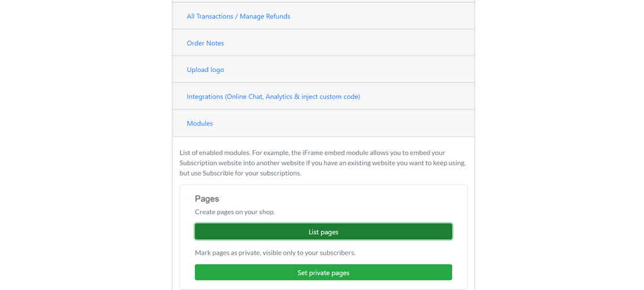The height and width of the screenshot is (290, 644).
Task: Click the Modules link text
Action: coord(200,123)
